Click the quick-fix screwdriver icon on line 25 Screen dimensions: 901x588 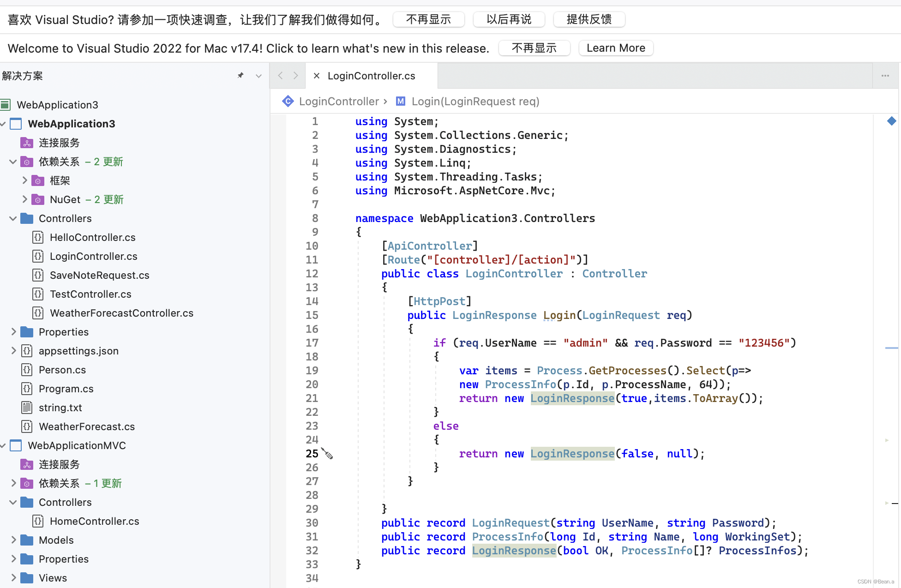pyautogui.click(x=327, y=454)
